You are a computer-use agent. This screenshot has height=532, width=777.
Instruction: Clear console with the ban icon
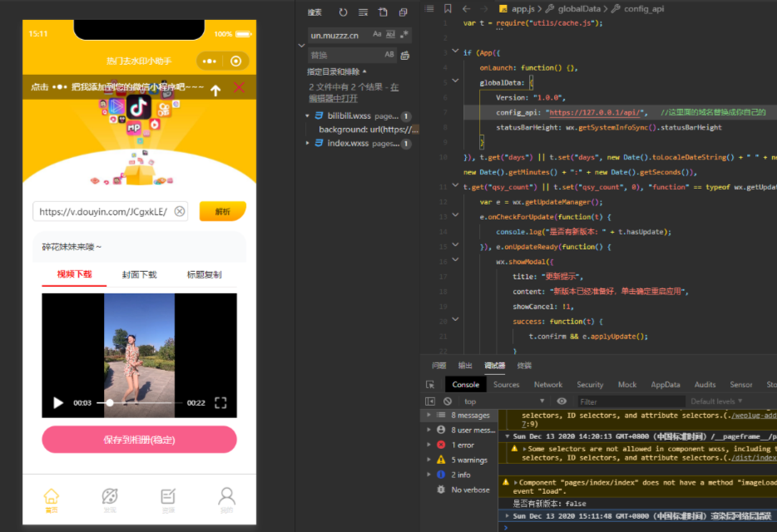(448, 401)
